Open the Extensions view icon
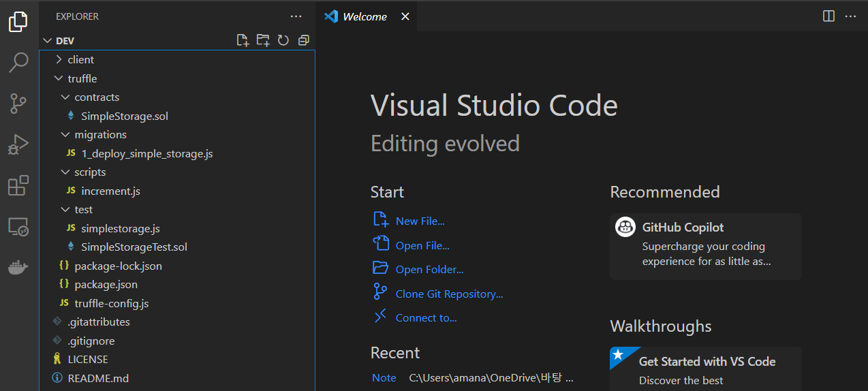The width and height of the screenshot is (868, 391). tap(18, 185)
